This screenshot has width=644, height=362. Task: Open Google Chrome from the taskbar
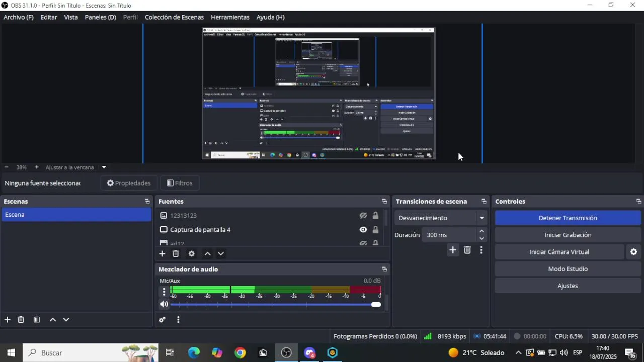pos(240,353)
